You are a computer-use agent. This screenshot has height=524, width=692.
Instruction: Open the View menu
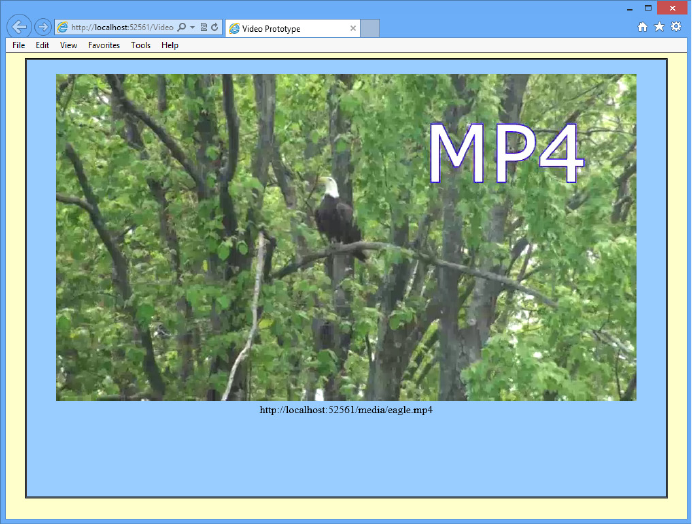point(68,45)
